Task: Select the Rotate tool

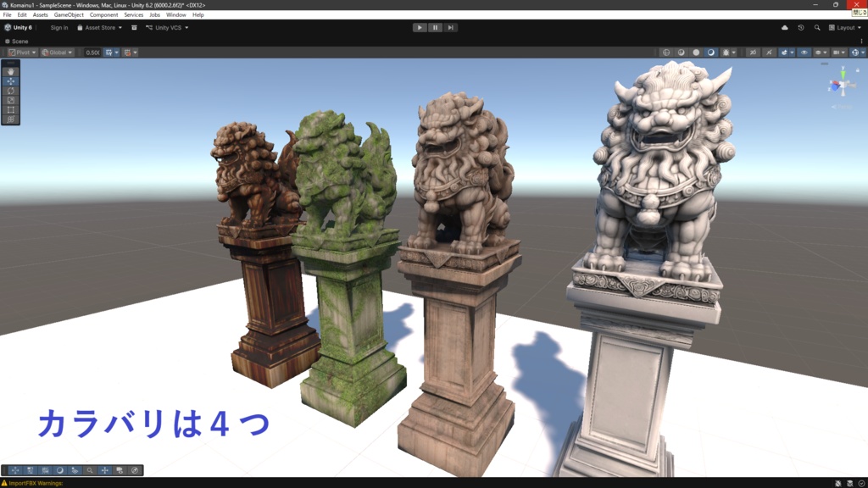Action: [10, 91]
